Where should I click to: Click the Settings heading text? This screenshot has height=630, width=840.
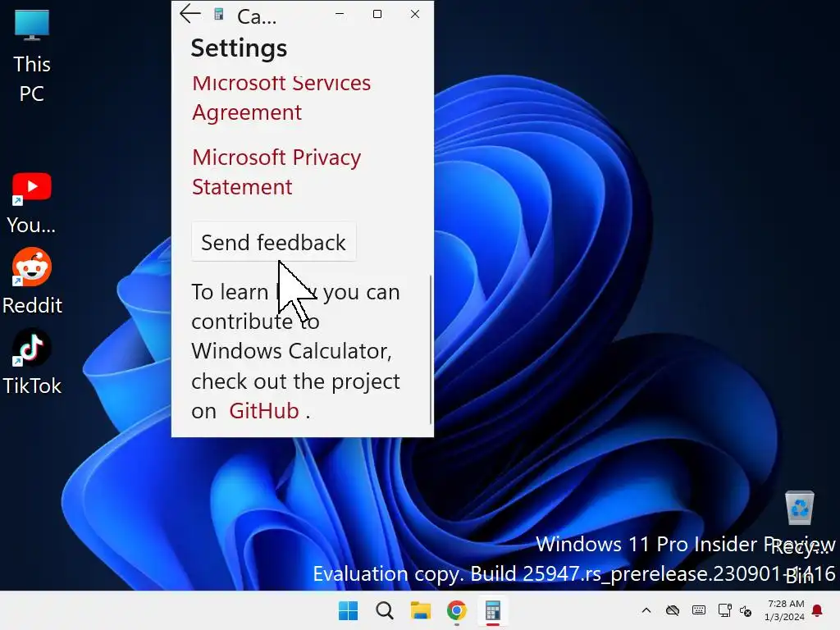click(239, 48)
